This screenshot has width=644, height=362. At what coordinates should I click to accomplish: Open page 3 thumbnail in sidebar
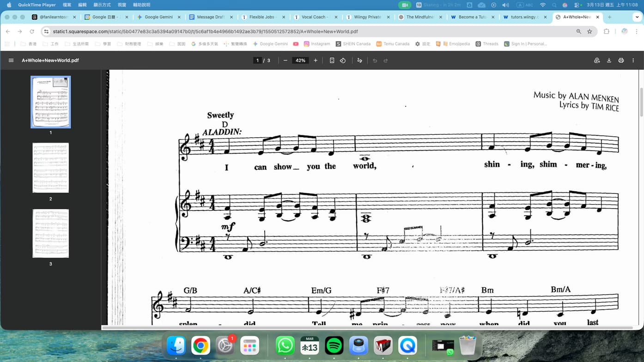pos(51,233)
